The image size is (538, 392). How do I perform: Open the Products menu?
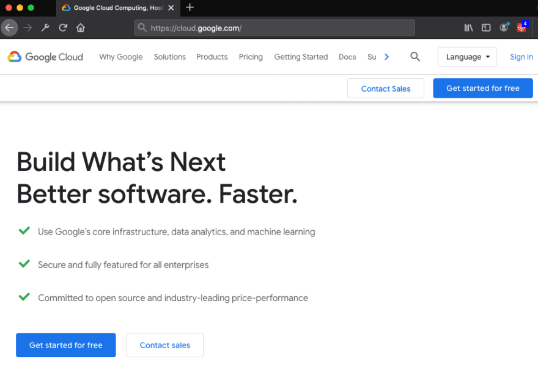coord(212,57)
